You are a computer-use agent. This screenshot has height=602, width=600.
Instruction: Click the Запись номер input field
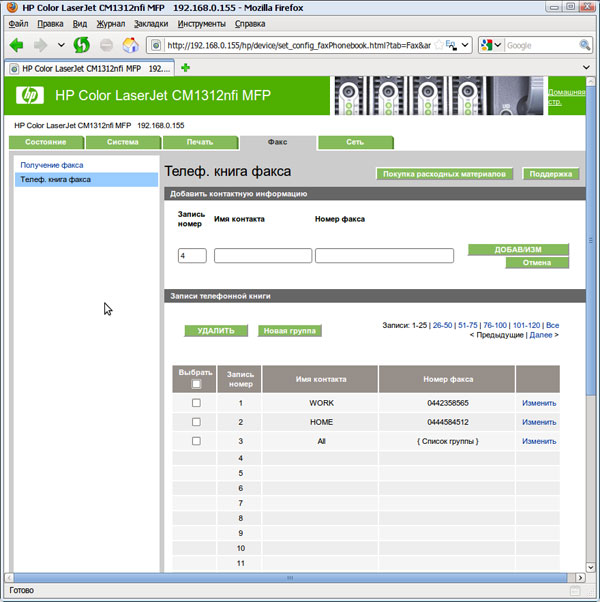pos(192,256)
